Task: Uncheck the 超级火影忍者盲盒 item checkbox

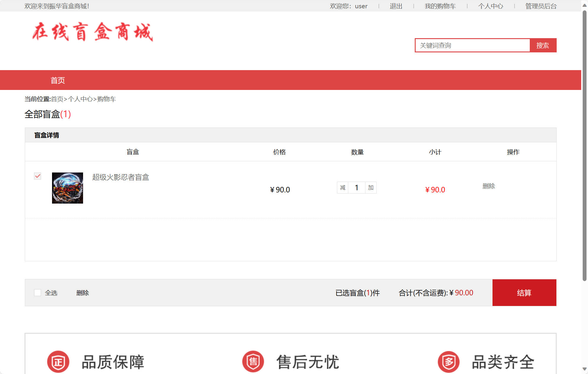Action: 37,176
